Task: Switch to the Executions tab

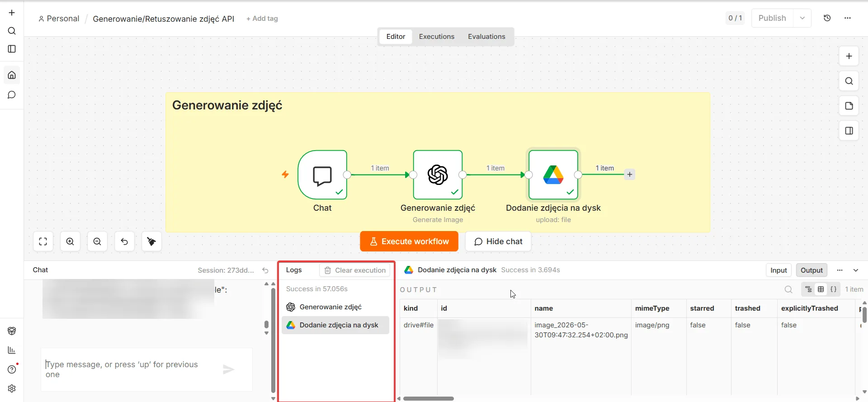Action: click(x=437, y=37)
